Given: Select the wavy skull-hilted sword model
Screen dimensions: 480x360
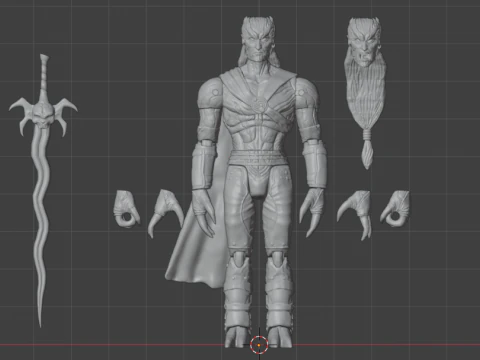Looking at the screenshot, I should coord(43,190).
